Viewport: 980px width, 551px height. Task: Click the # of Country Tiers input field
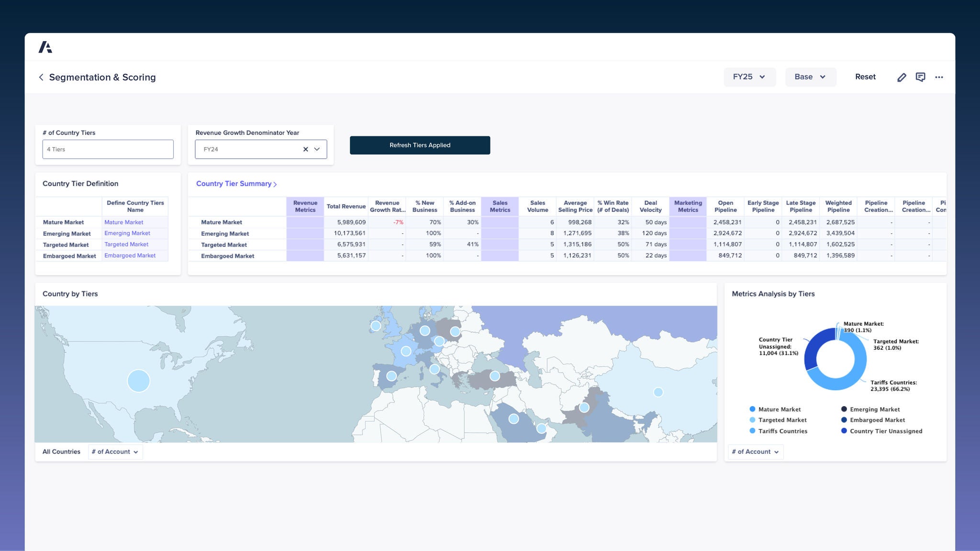click(x=108, y=149)
